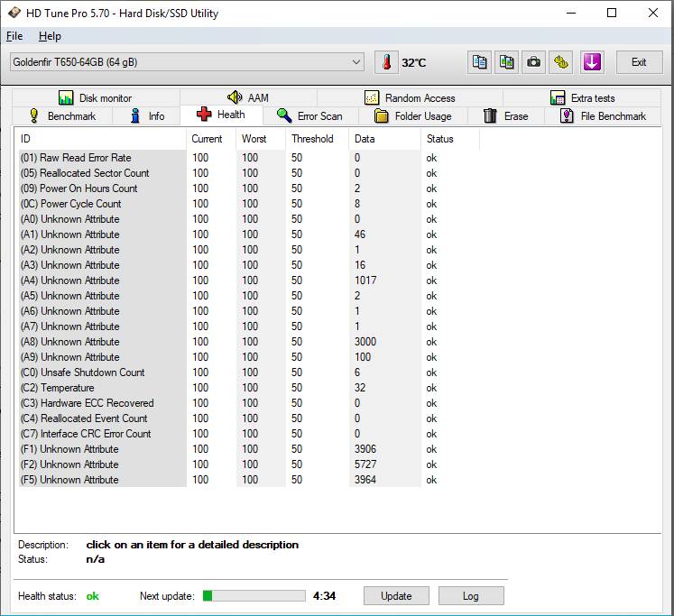Viewport: 674px width, 616px height.
Task: Open the Disk monitor tab
Action: coord(96,98)
